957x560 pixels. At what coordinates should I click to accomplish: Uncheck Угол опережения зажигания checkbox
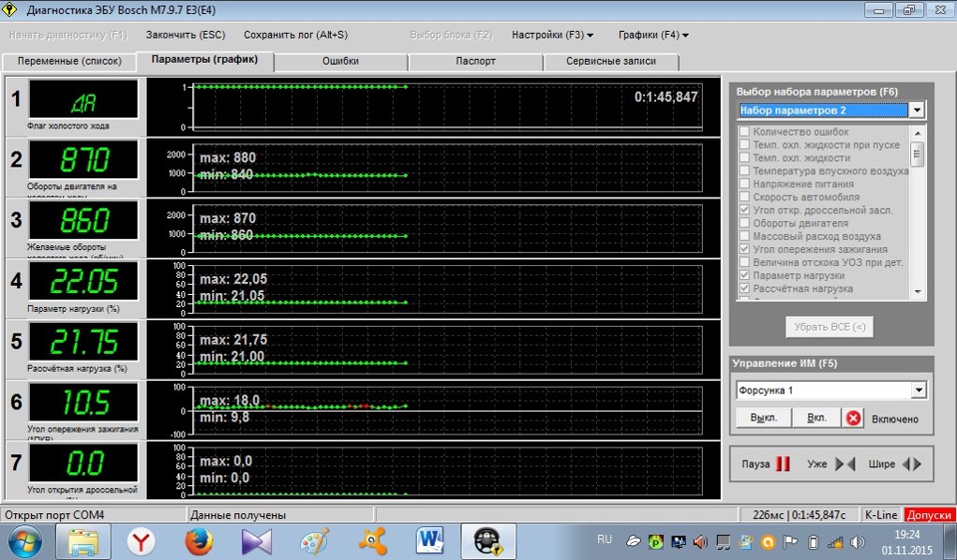click(744, 249)
